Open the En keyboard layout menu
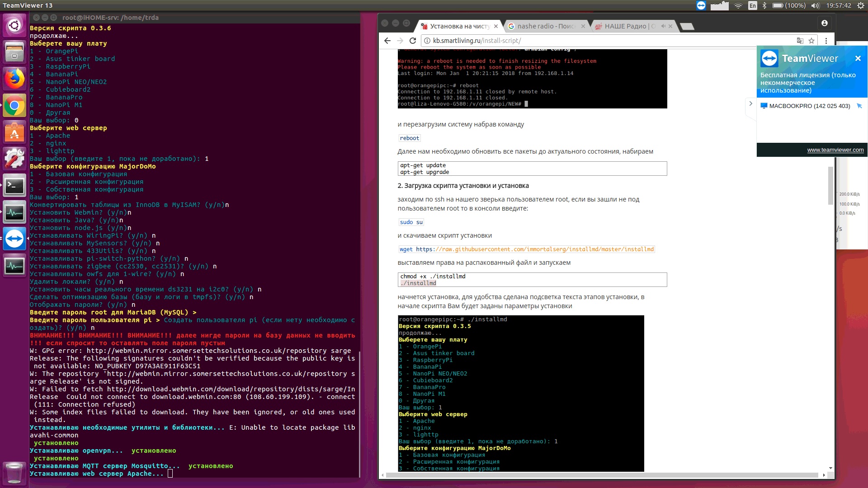This screenshot has height=488, width=868. click(753, 6)
